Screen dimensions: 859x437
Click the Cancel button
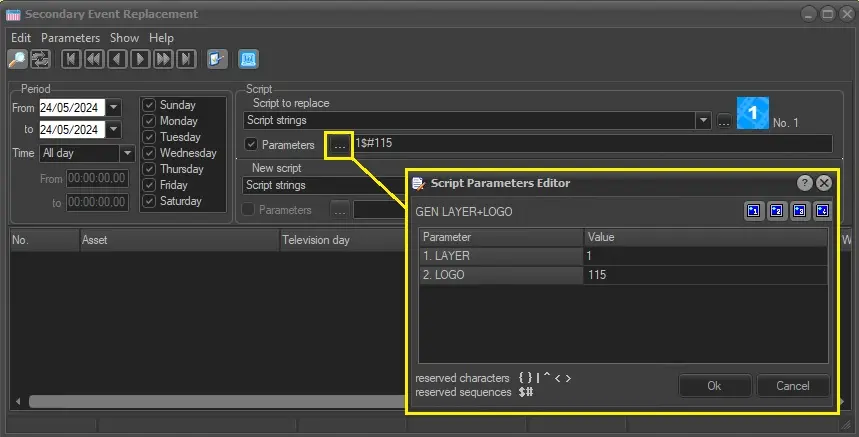point(792,386)
